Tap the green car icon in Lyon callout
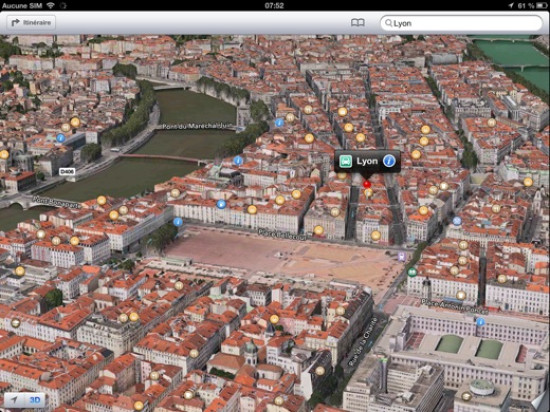 pos(346,161)
